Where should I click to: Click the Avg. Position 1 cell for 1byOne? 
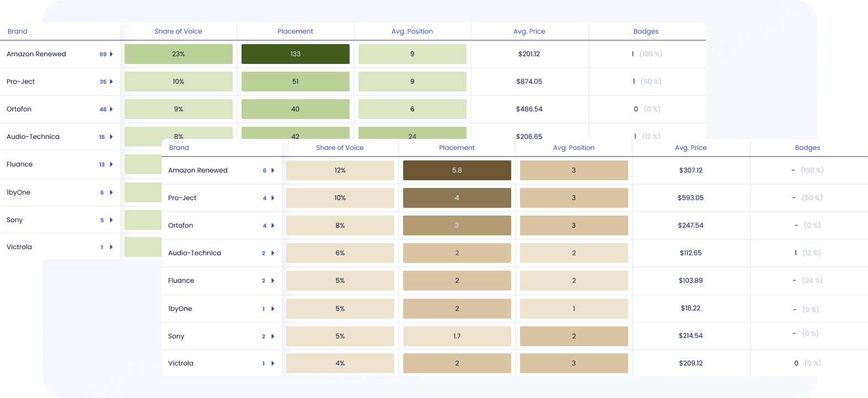click(x=574, y=309)
